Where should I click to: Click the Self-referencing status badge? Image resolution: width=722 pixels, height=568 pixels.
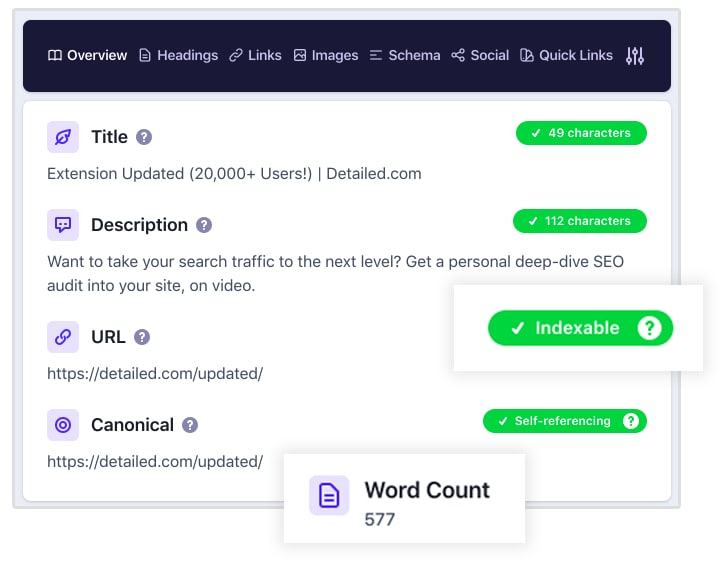coord(565,421)
